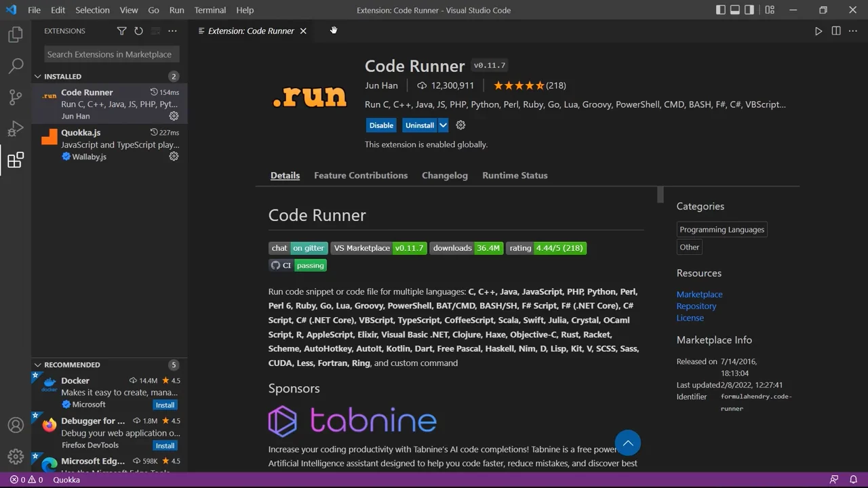868x488 pixels.
Task: Show errors and warnings in status bar
Action: pyautogui.click(x=26, y=480)
